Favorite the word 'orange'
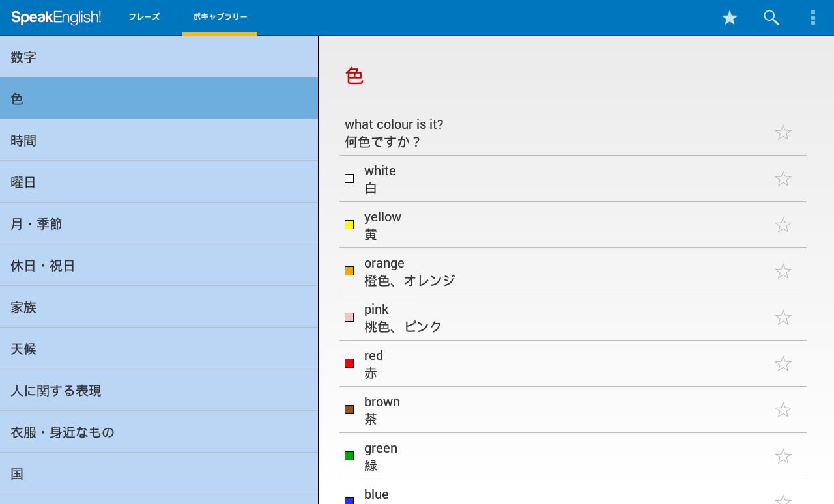834x504 pixels. (783, 272)
